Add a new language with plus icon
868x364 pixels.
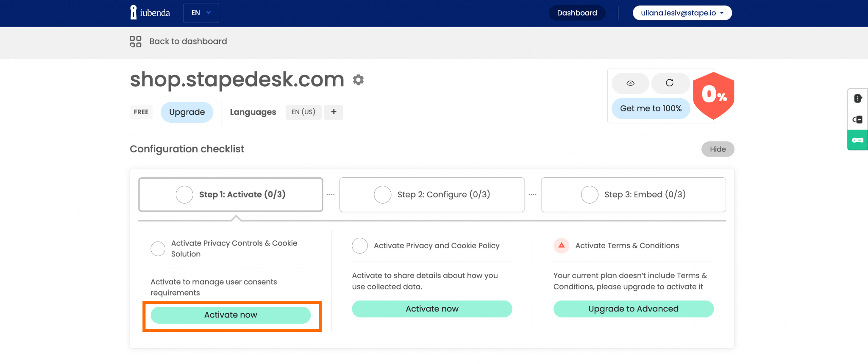(334, 112)
